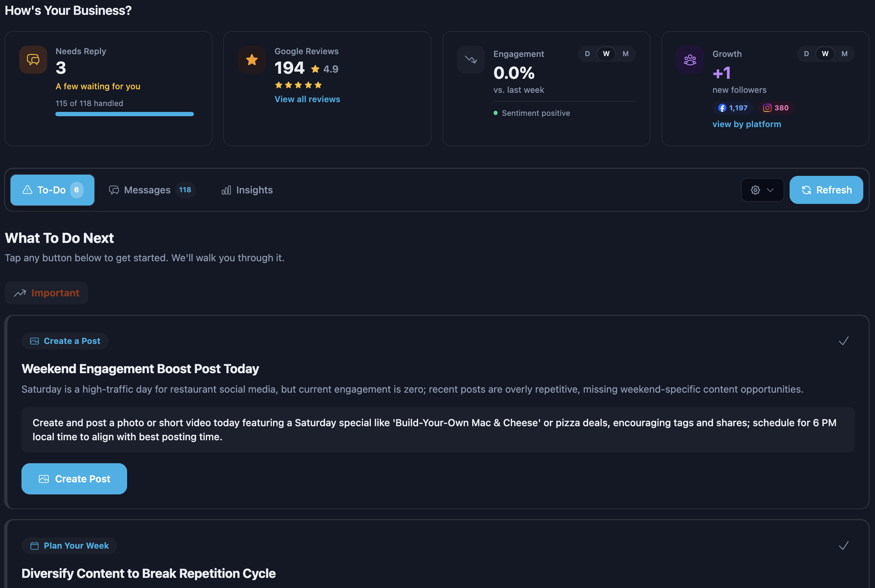This screenshot has width=875, height=588.
Task: Set Growth period to Monthly (M)
Action: pos(845,54)
